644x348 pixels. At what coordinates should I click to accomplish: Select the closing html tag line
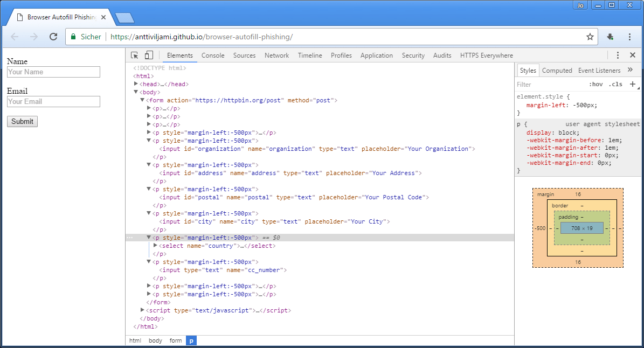pos(146,326)
